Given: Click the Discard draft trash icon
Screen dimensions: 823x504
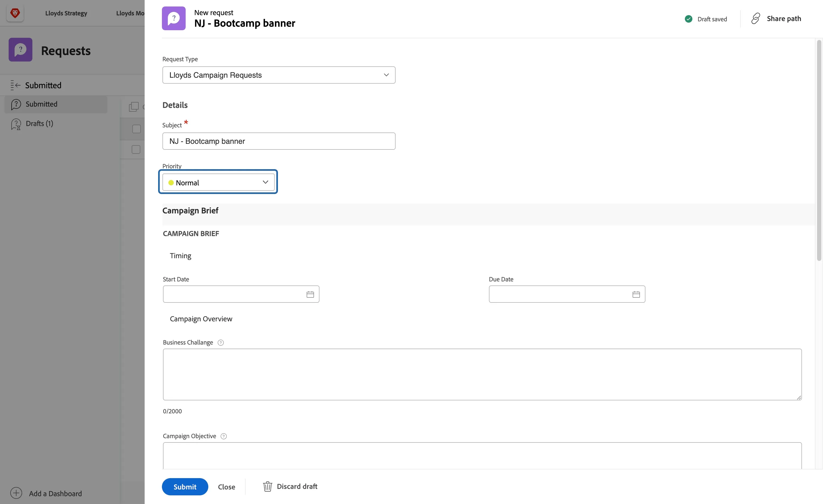Looking at the screenshot, I should click(267, 486).
